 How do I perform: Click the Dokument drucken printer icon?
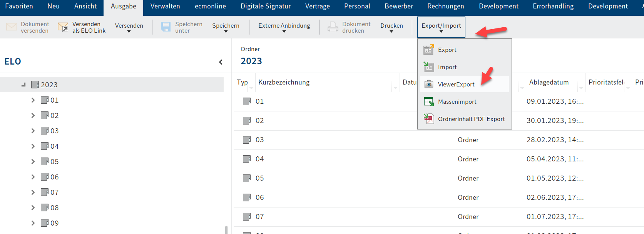click(333, 27)
